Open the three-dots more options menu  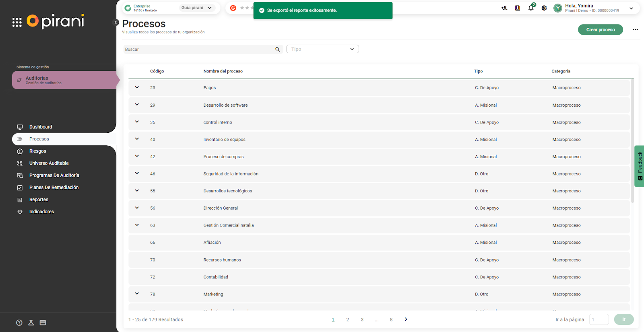(635, 30)
